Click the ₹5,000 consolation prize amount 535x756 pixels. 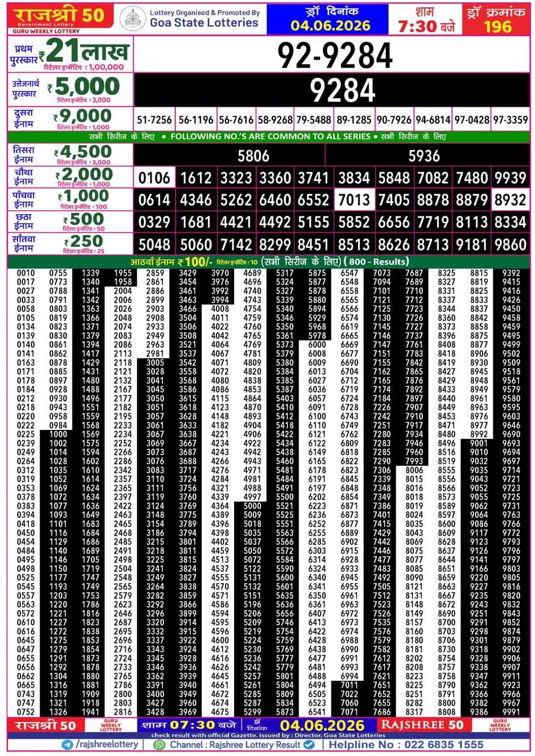[x=84, y=86]
